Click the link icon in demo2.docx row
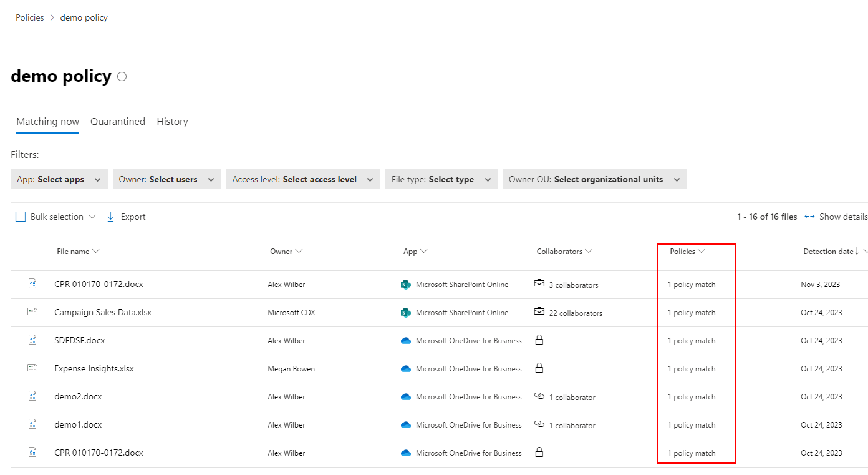The height and width of the screenshot is (475, 868). 539,396
